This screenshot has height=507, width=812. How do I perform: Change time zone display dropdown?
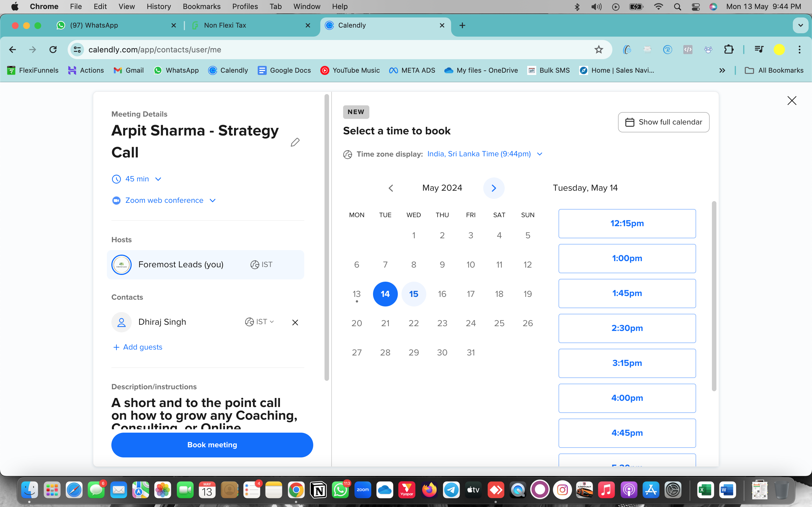484,154
